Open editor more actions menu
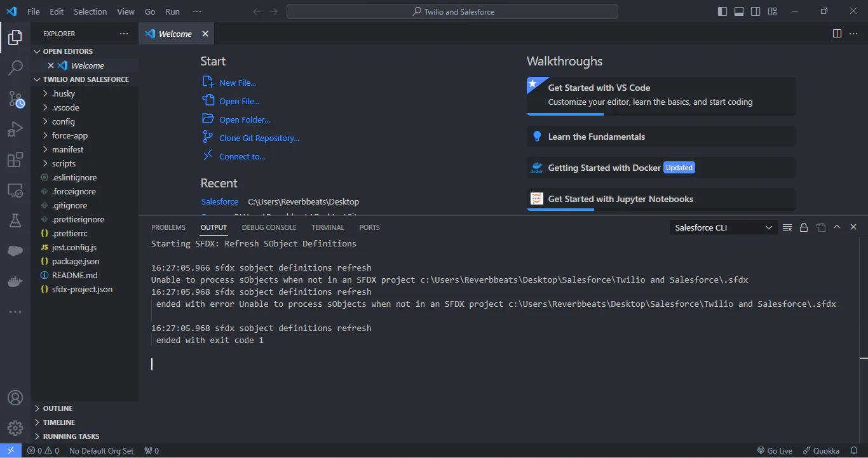868x458 pixels. point(853,34)
